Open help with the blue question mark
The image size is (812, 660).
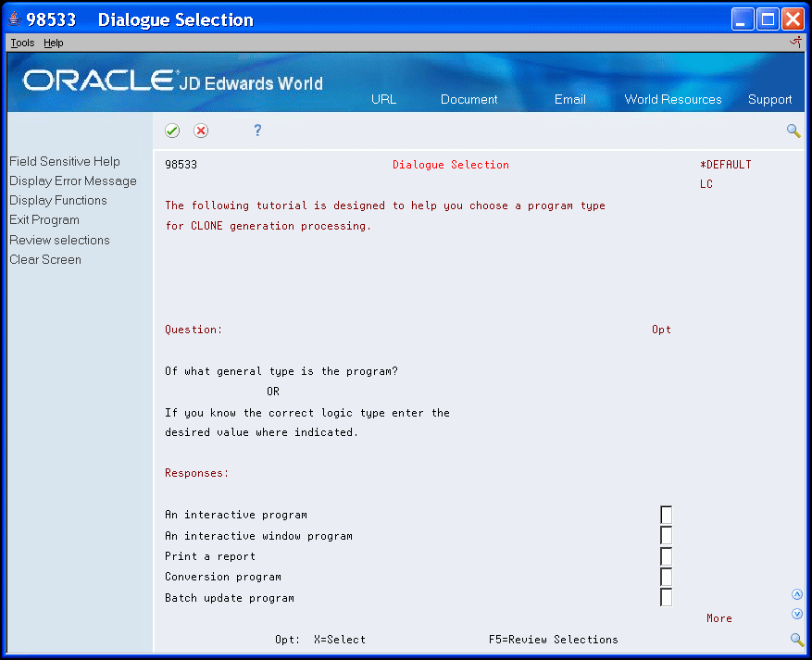click(x=257, y=130)
